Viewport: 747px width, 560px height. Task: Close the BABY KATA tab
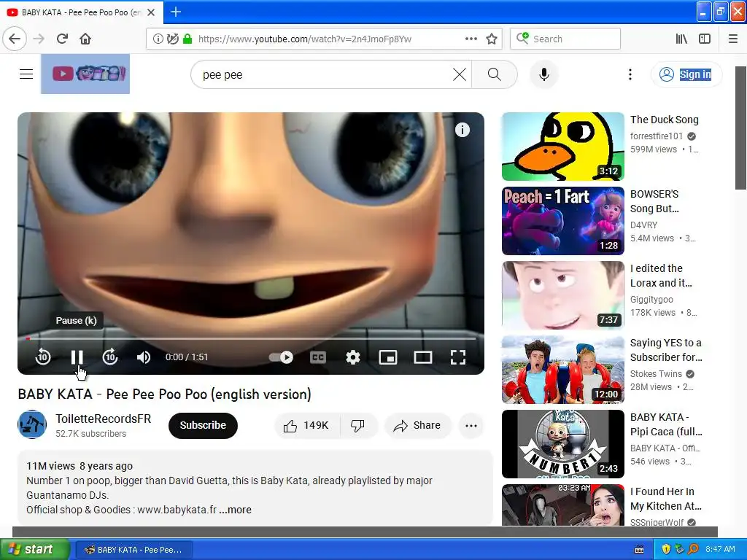[151, 12]
